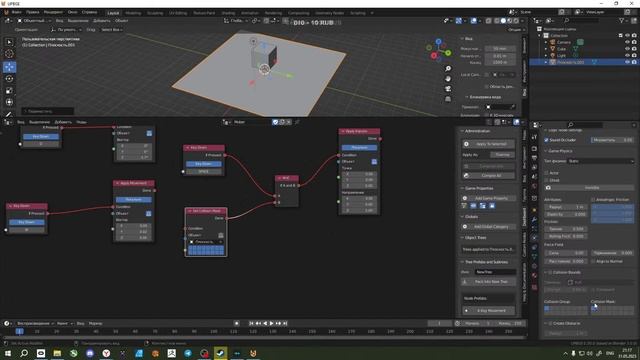
Task: Expand the Cube item in outliner
Action: [x=546, y=49]
